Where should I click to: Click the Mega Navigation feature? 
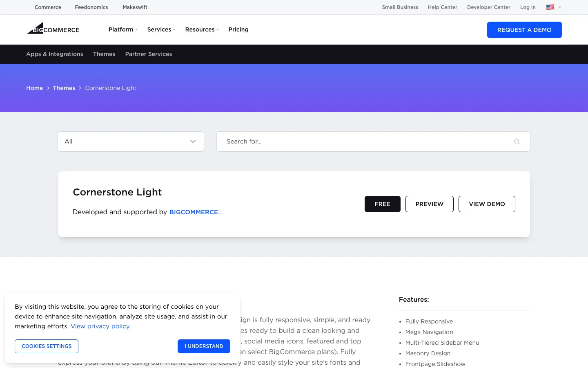[x=429, y=332]
